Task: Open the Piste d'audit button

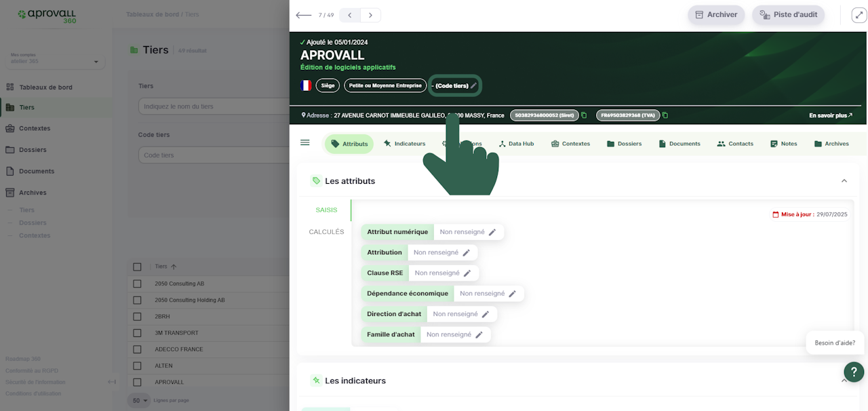Action: pos(788,15)
